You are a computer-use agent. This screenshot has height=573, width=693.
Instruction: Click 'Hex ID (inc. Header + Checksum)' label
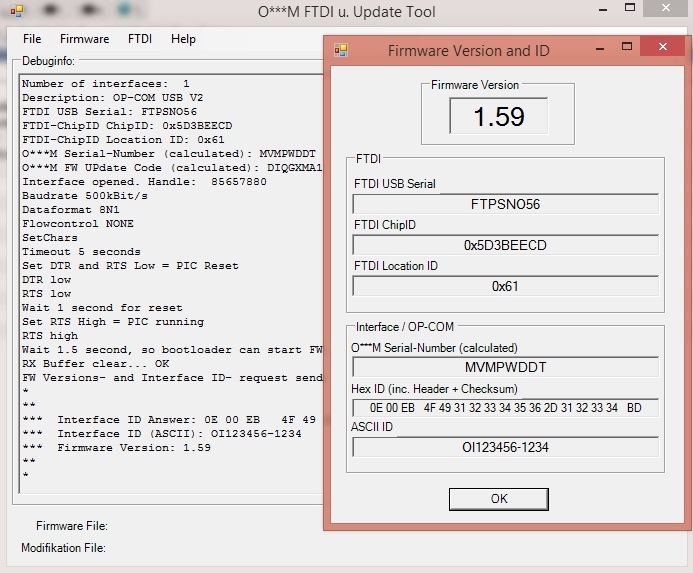click(x=434, y=389)
